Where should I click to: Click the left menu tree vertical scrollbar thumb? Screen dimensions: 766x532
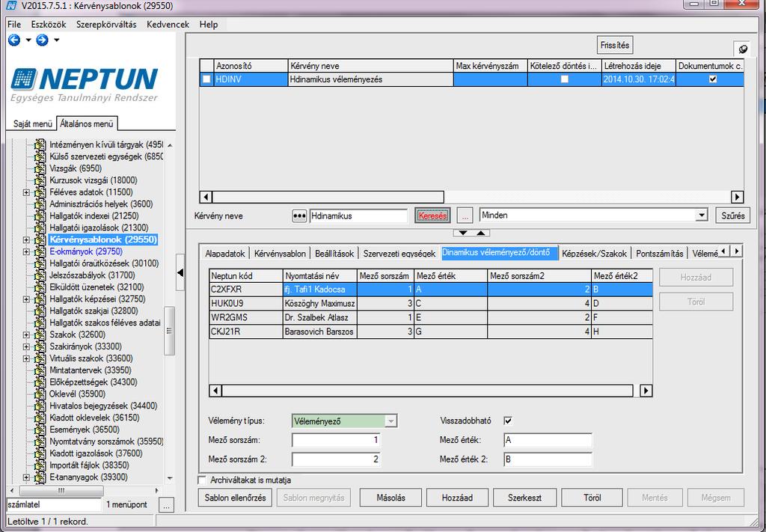coord(169,331)
